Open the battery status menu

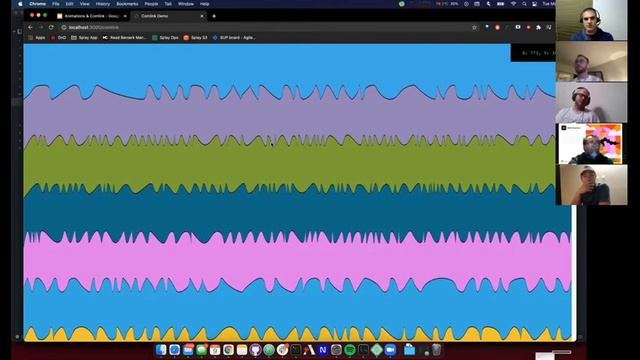(x=500, y=4)
